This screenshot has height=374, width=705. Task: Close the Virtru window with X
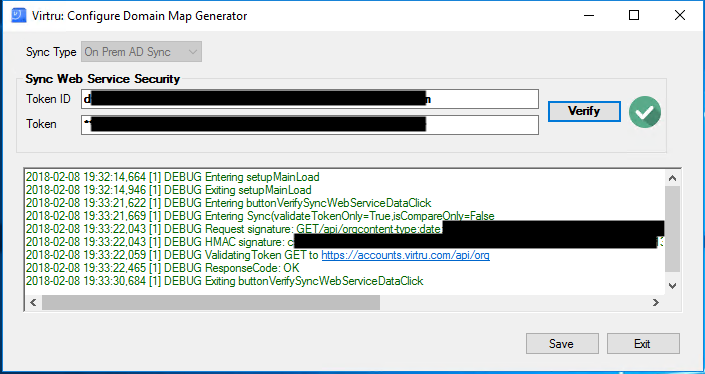tap(680, 16)
